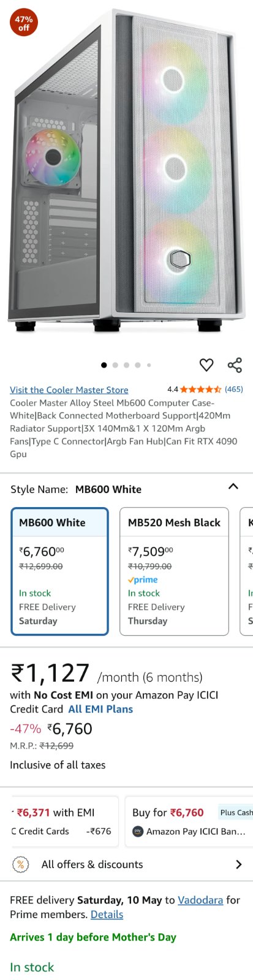Select the partially visible third style option
This screenshot has height=980, width=253.
click(x=246, y=571)
